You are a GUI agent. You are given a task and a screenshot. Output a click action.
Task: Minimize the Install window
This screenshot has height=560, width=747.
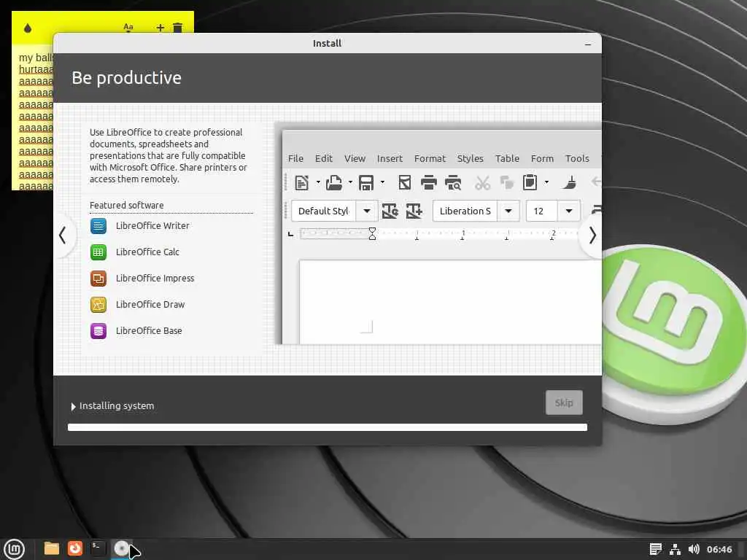[588, 44]
